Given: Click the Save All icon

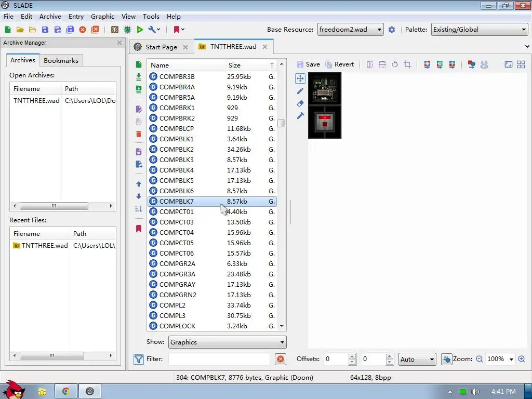Looking at the screenshot, I should point(70,30).
